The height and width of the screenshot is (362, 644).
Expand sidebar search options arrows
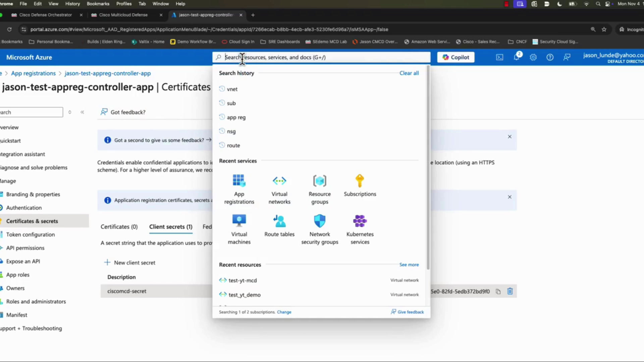pyautogui.click(x=70, y=112)
